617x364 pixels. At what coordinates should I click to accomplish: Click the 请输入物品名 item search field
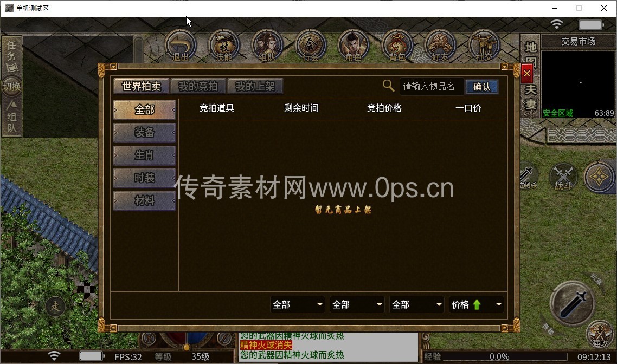point(432,87)
